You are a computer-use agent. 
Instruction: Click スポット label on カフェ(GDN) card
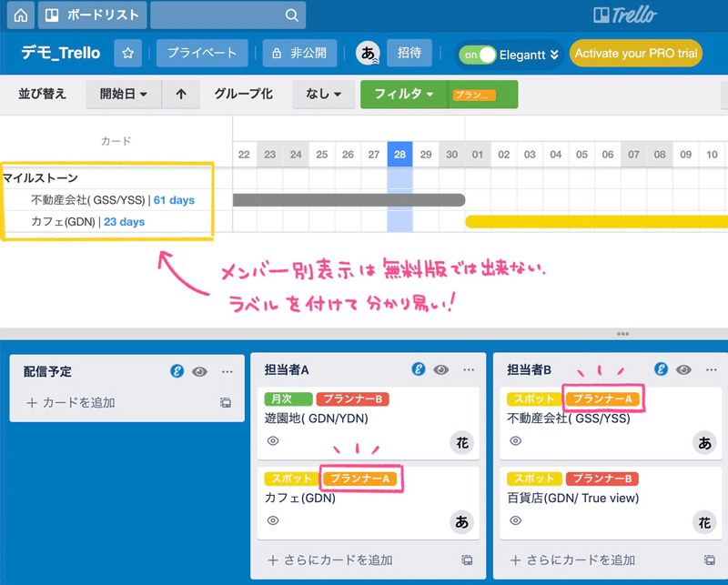(291, 479)
